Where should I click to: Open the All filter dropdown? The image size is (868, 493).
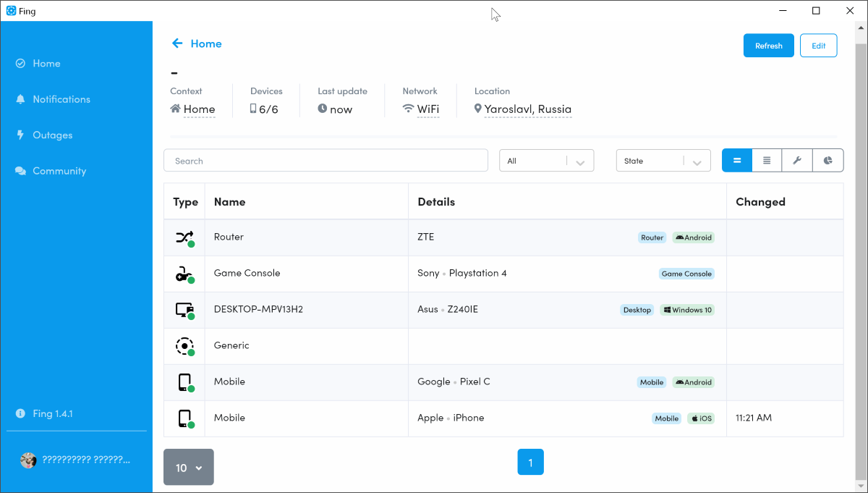(x=547, y=161)
